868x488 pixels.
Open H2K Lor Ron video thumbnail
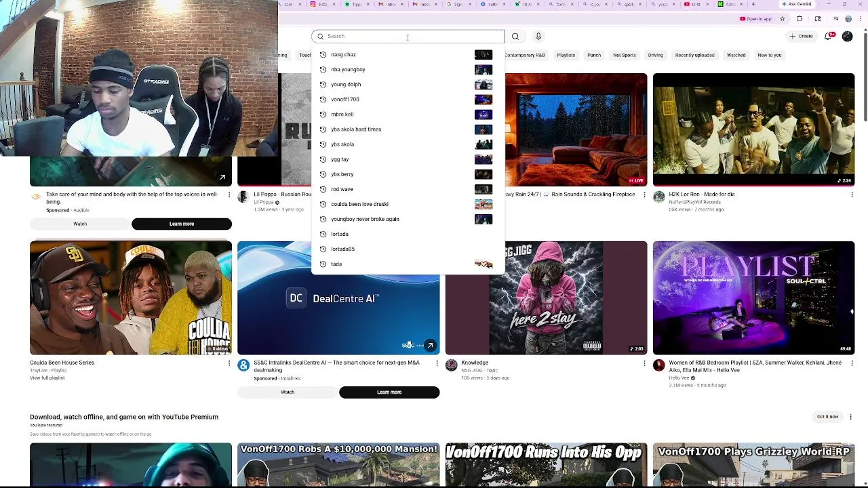click(x=753, y=129)
